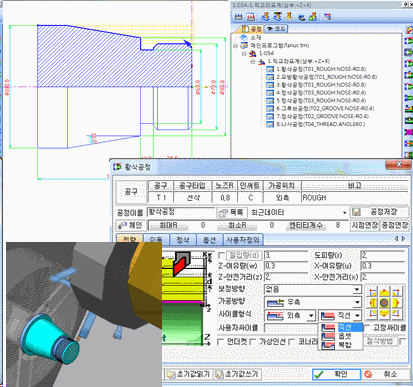
Task: Toggle the 언더컷 undercut checkbox
Action: pos(220,342)
